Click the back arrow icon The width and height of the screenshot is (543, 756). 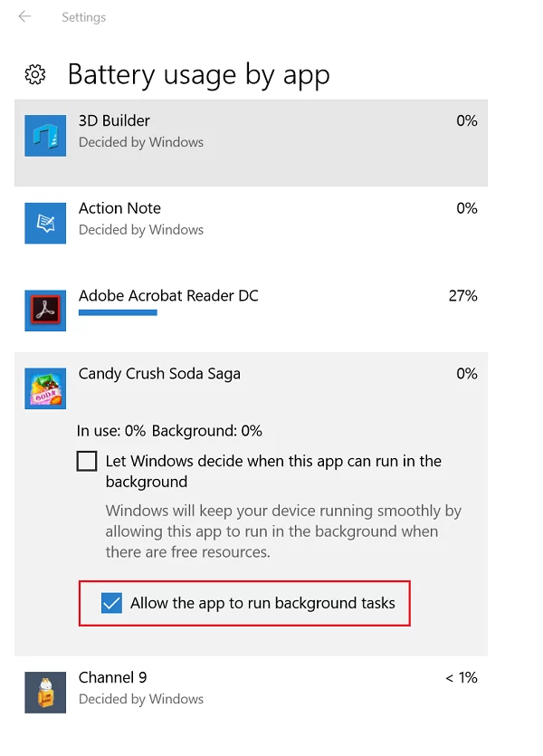pyautogui.click(x=24, y=16)
